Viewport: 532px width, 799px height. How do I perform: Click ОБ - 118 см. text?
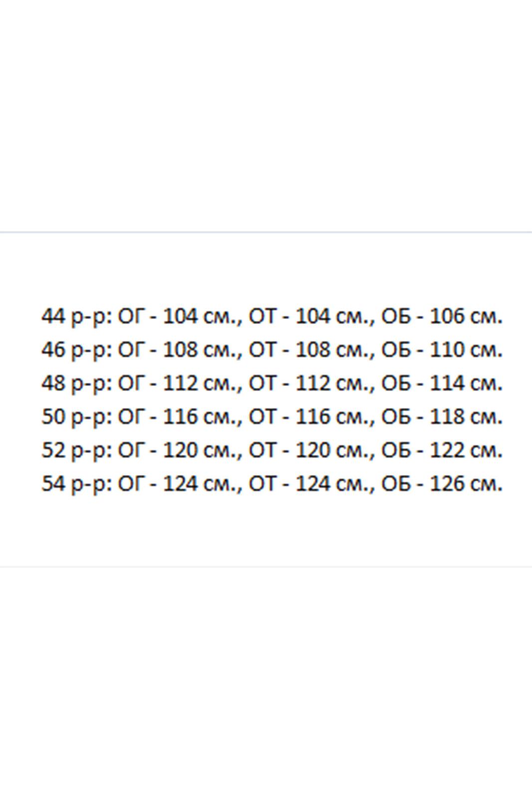click(442, 416)
